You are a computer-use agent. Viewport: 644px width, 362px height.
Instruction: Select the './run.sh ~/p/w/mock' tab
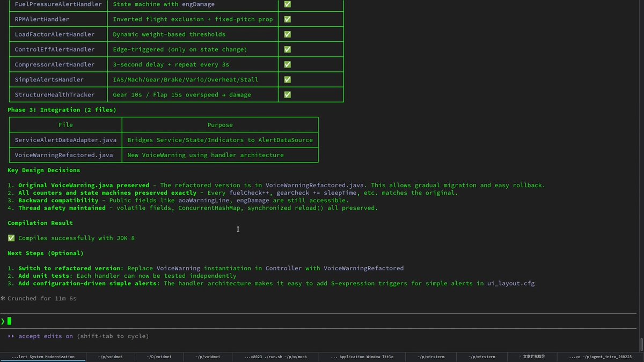click(276, 357)
